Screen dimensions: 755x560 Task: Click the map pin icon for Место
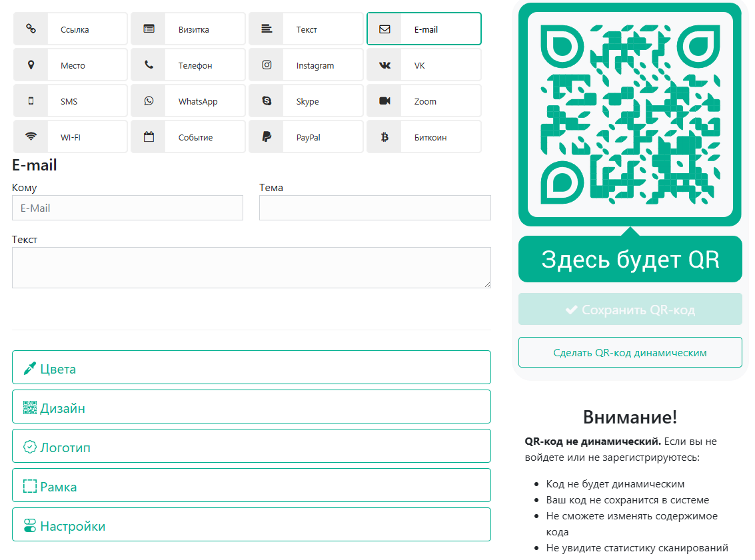pos(31,65)
